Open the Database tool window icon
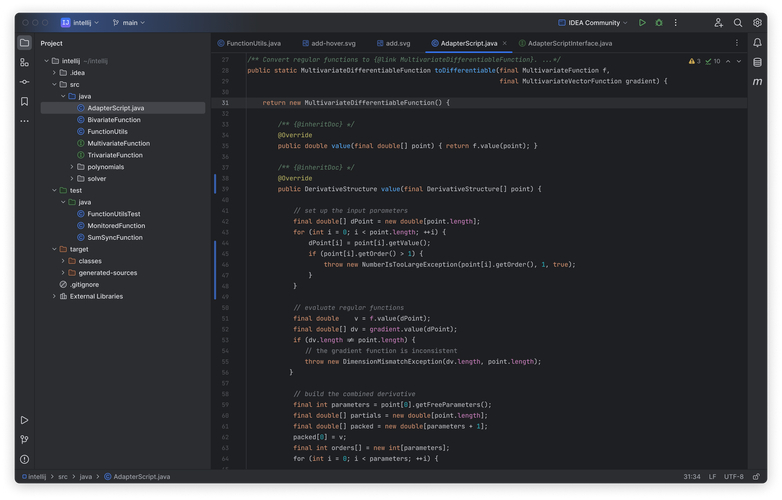 click(x=757, y=62)
